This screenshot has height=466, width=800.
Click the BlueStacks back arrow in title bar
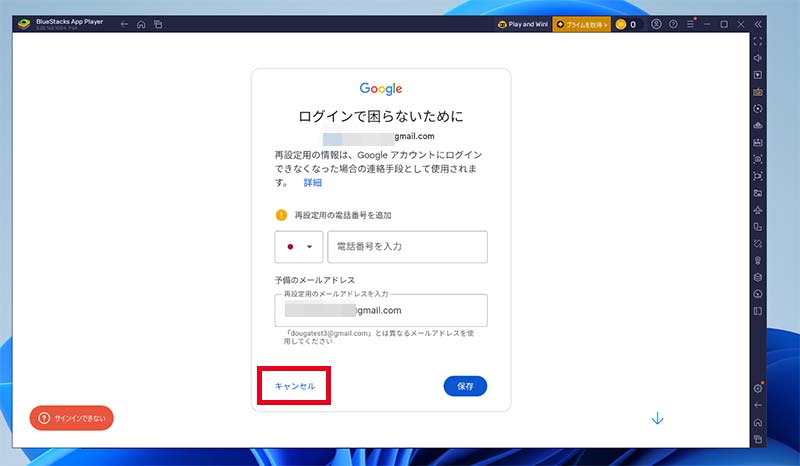pyautogui.click(x=124, y=24)
